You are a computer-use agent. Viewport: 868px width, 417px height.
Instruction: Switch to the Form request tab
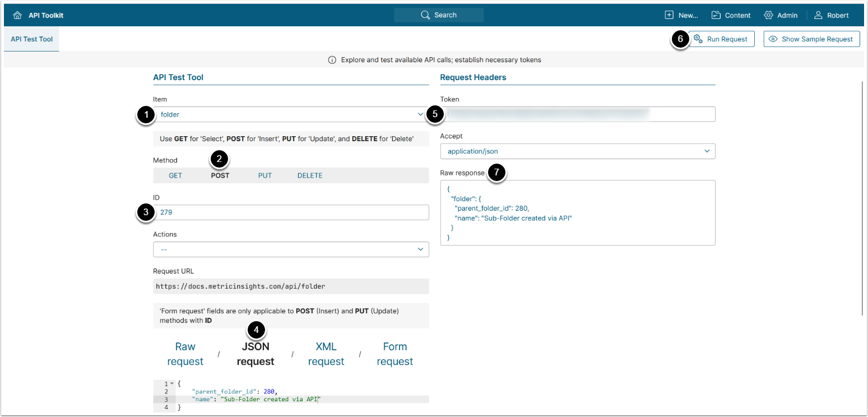[395, 354]
